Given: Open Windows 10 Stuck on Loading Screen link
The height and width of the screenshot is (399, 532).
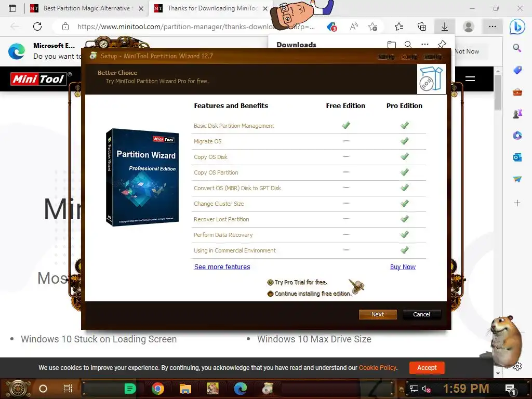Looking at the screenshot, I should [99, 339].
